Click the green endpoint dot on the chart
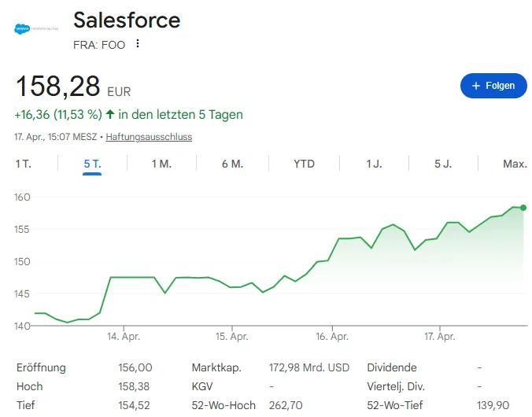 tap(523, 208)
